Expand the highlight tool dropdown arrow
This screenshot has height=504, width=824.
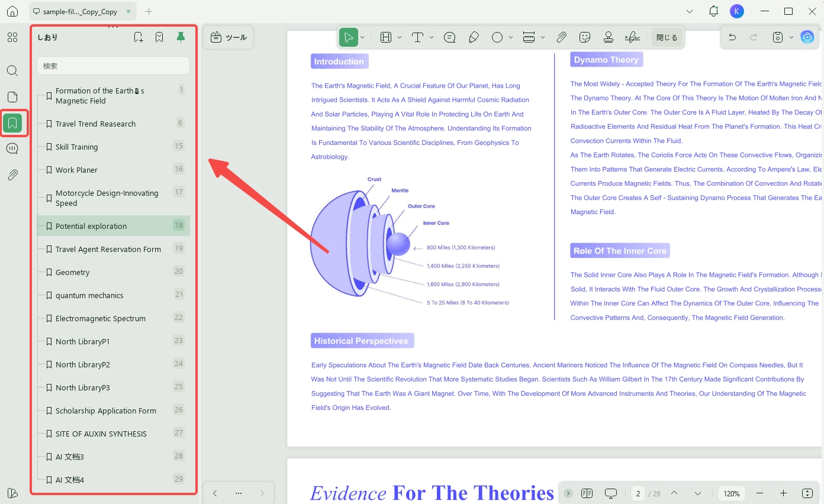[x=400, y=37]
